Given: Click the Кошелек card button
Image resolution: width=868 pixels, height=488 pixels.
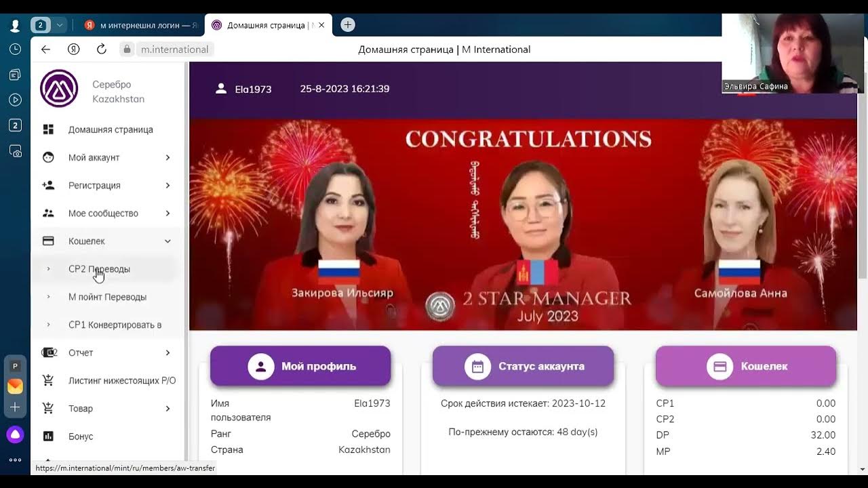Looking at the screenshot, I should tap(746, 366).
